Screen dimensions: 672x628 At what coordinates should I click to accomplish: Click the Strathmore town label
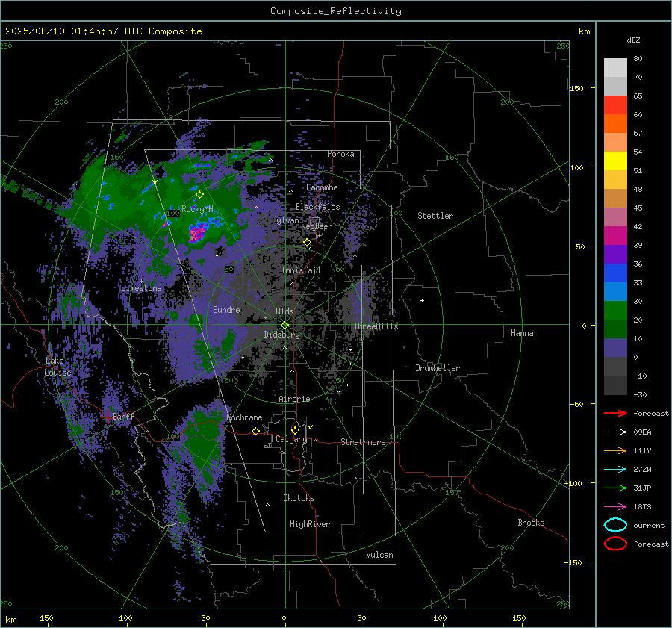click(363, 442)
